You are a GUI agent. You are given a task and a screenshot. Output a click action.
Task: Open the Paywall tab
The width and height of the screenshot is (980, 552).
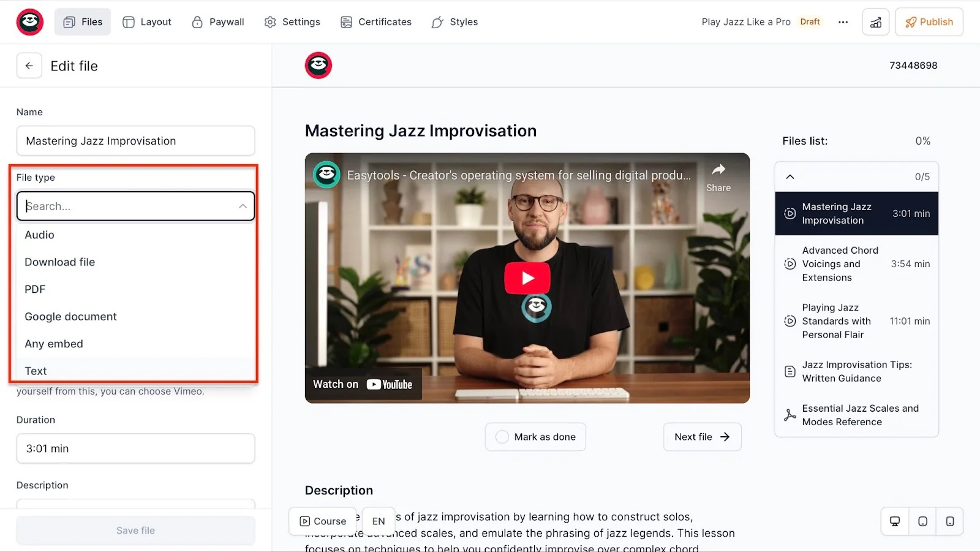click(x=218, y=22)
